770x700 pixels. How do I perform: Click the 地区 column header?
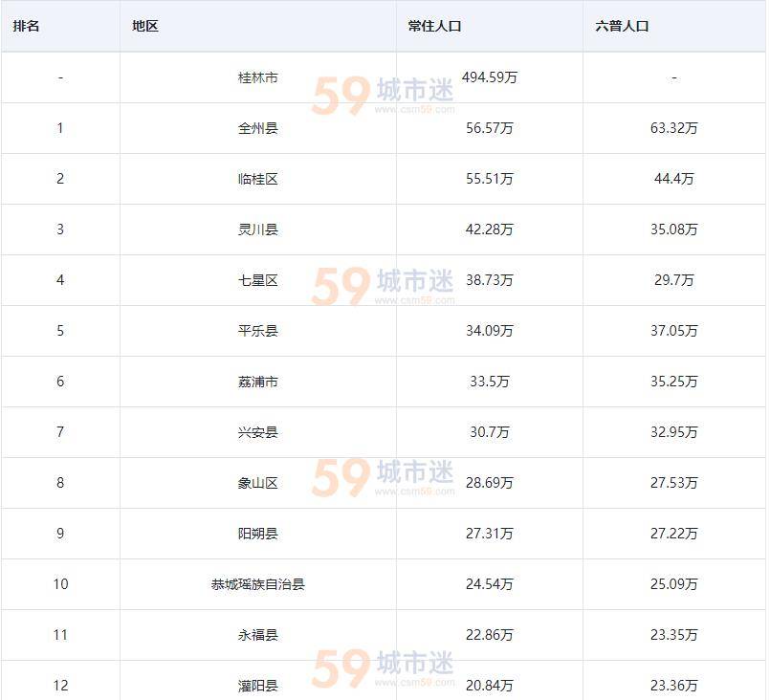(145, 27)
